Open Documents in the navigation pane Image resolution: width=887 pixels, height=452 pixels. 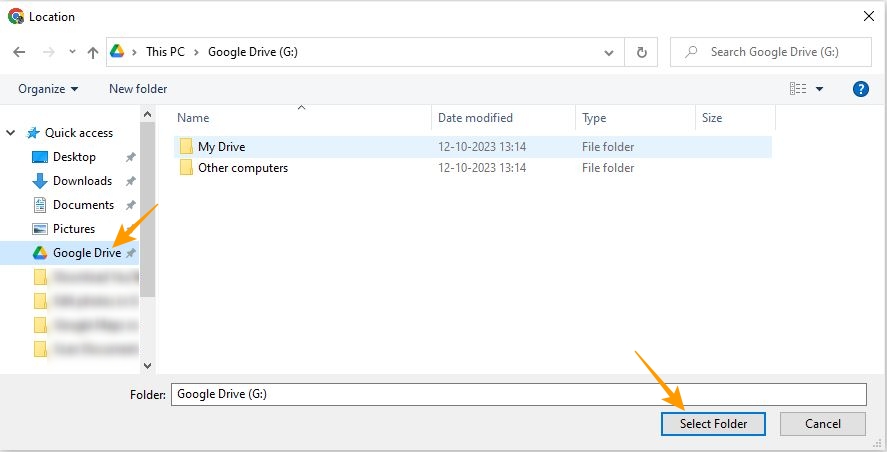pos(83,205)
